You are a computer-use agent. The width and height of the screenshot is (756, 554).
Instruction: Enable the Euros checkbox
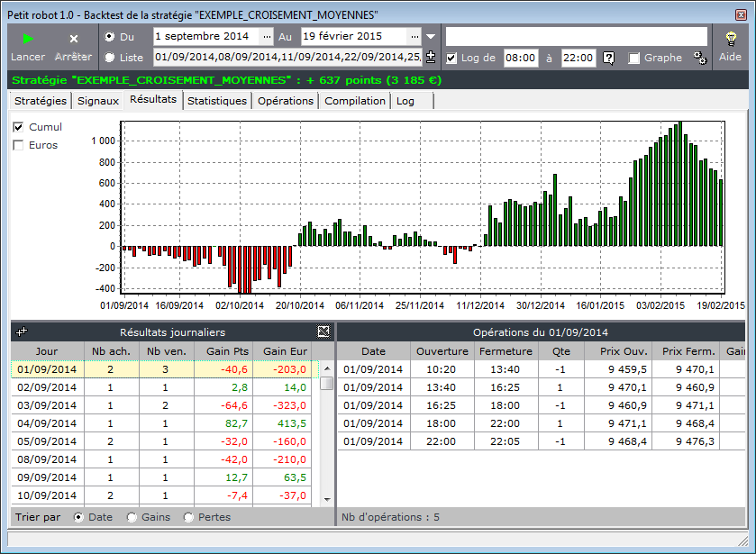[19, 145]
